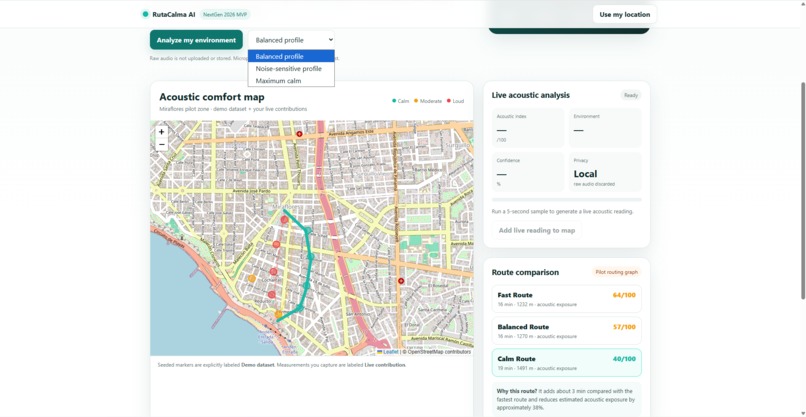The width and height of the screenshot is (806, 417).
Task: Click the isolated orange moderate marker west of the routes
Action: click(252, 278)
